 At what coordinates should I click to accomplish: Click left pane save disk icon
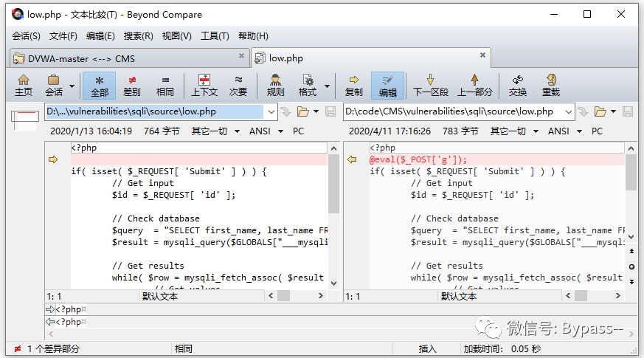[x=330, y=111]
